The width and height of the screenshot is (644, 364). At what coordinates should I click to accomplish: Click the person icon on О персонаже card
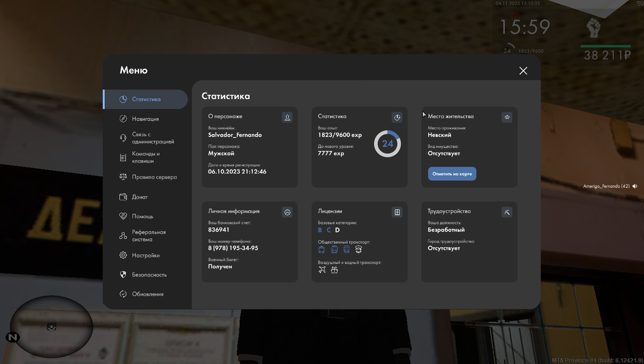287,117
